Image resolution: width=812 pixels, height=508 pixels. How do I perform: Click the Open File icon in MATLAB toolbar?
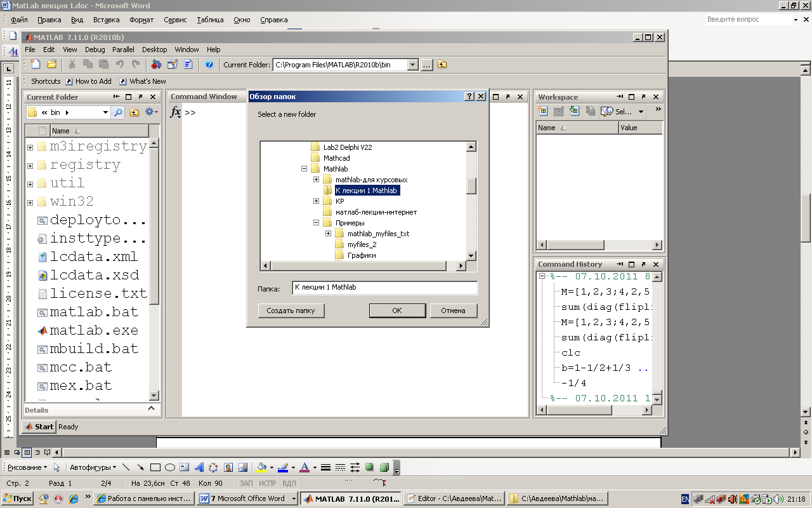click(x=52, y=64)
